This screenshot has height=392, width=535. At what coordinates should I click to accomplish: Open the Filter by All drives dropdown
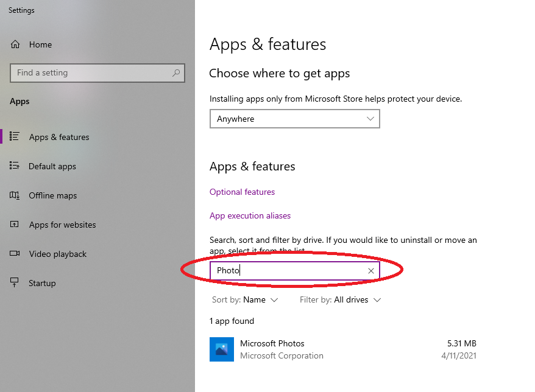pyautogui.click(x=340, y=299)
